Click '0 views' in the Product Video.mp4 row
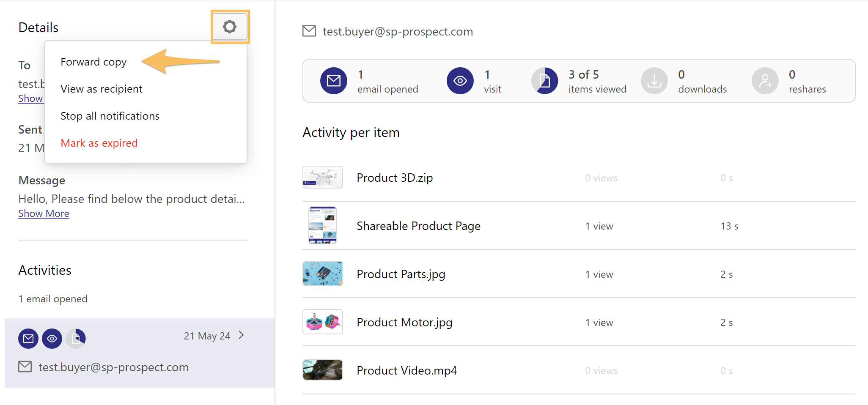 tap(601, 371)
